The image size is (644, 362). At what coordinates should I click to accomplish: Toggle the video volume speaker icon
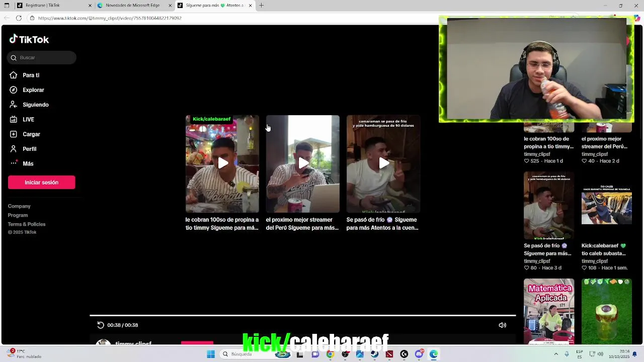pos(502,325)
